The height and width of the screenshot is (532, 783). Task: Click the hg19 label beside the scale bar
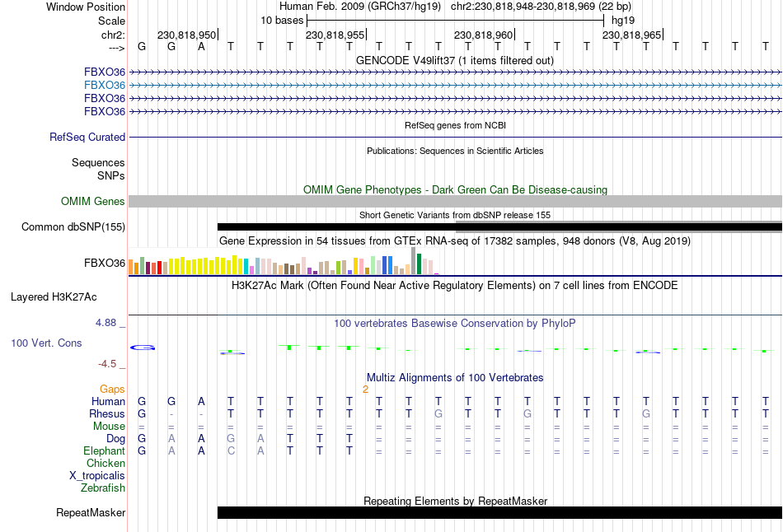[x=623, y=21]
